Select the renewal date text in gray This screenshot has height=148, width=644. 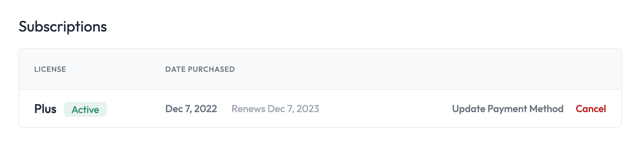(x=275, y=109)
